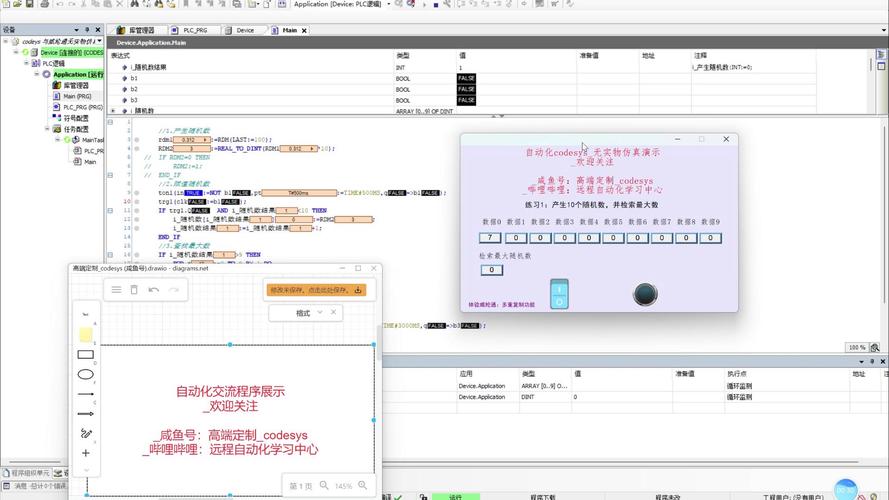Switch to the PLC_PRG tab
The width and height of the screenshot is (889, 500).
[190, 31]
